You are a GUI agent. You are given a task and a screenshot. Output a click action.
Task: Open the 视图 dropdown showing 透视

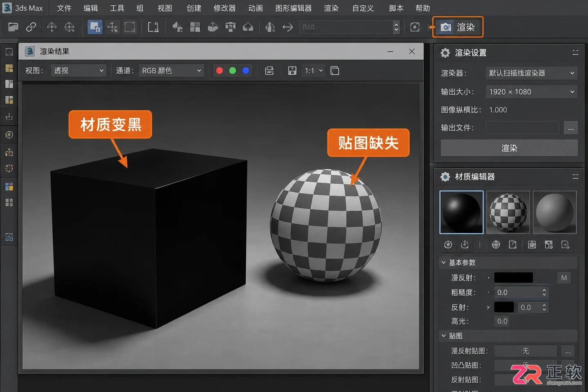click(x=78, y=71)
